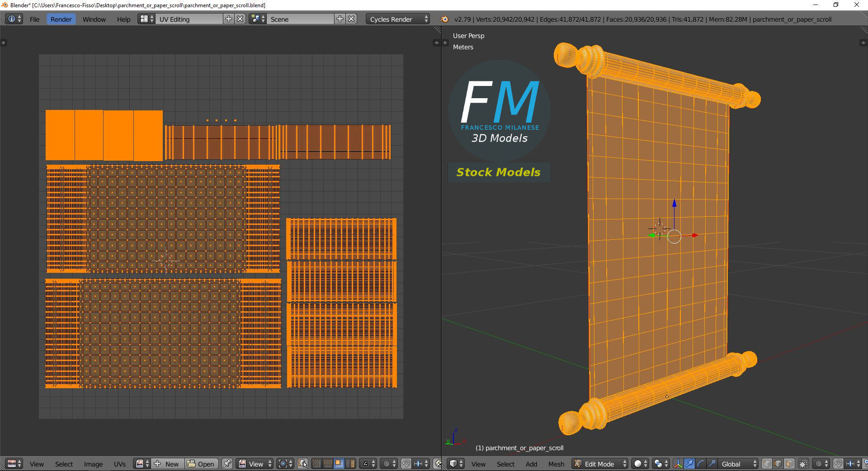868x471 pixels.
Task: Toggle snapping in the UV editor
Action: 406,464
